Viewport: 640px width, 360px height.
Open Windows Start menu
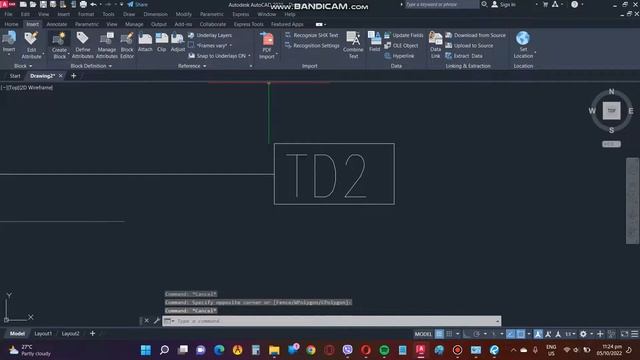coord(146,350)
